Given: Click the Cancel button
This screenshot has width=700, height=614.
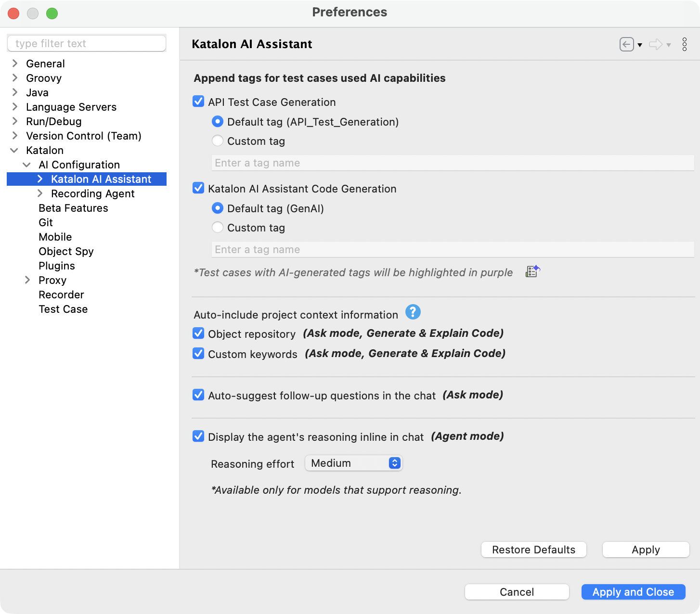Looking at the screenshot, I should point(517,592).
